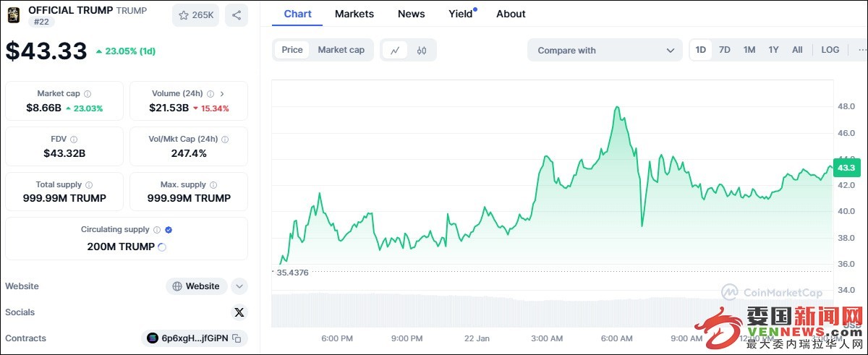
Task: Select the All time range
Action: click(797, 50)
